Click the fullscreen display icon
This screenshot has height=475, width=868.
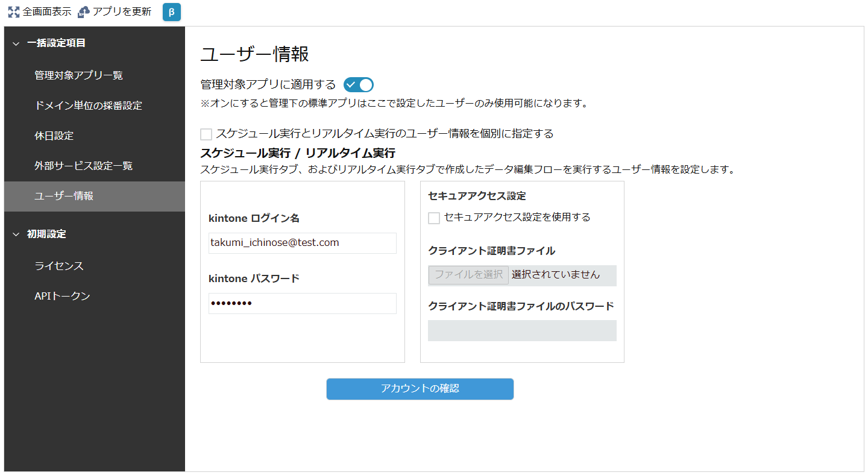tap(14, 12)
